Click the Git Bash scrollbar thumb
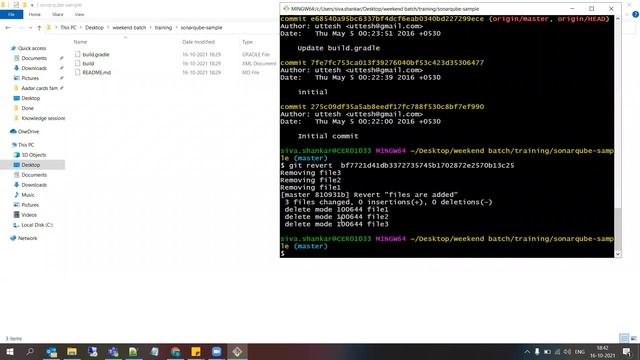 click(618, 228)
